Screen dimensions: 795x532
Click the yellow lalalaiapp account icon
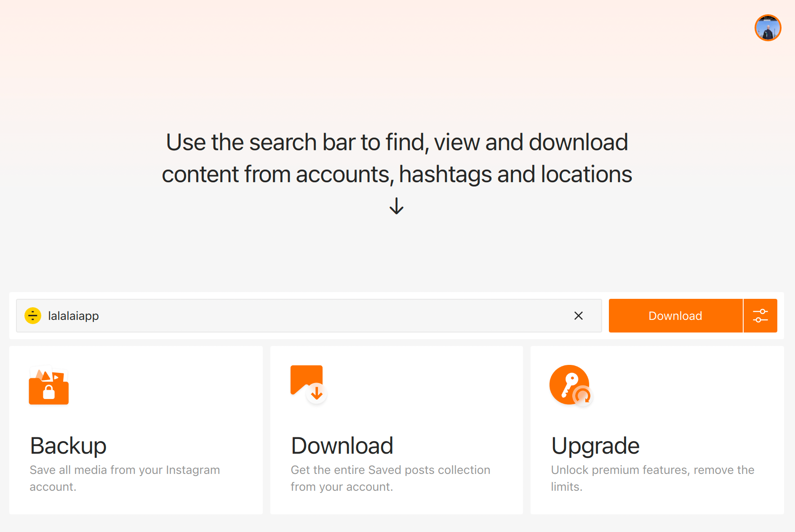(33, 316)
